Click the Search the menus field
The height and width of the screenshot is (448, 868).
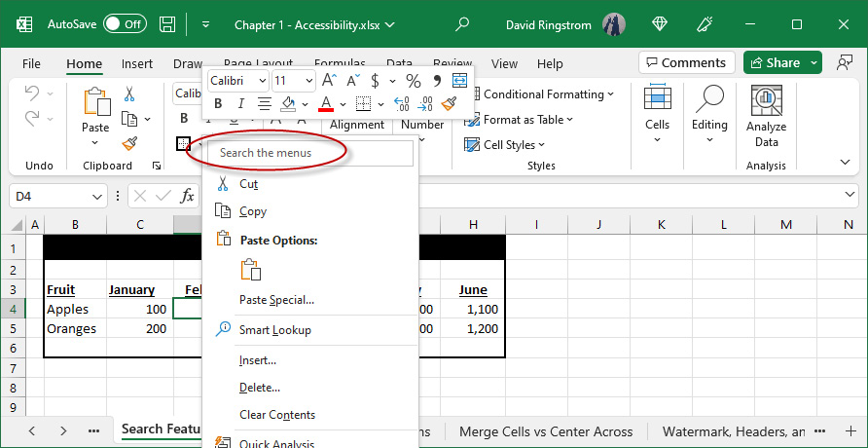point(310,153)
